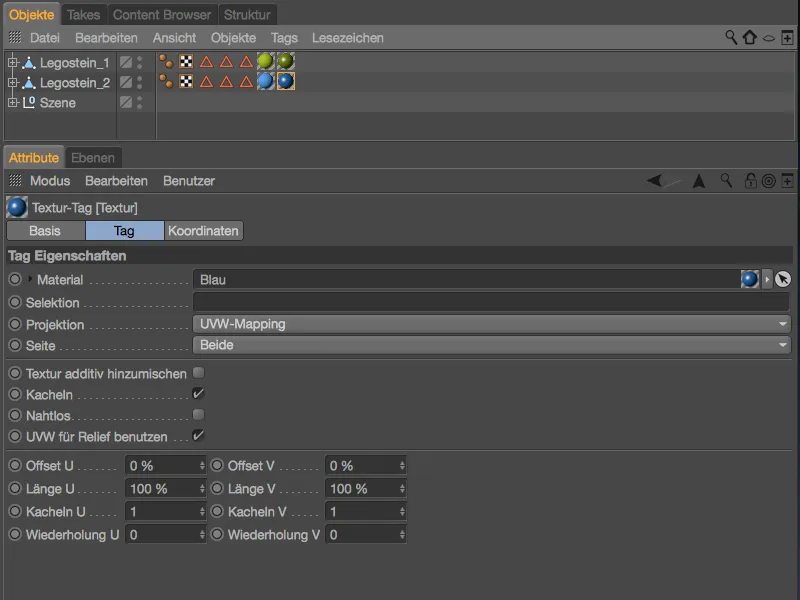Click the Offset U animation radio dot

pos(15,465)
